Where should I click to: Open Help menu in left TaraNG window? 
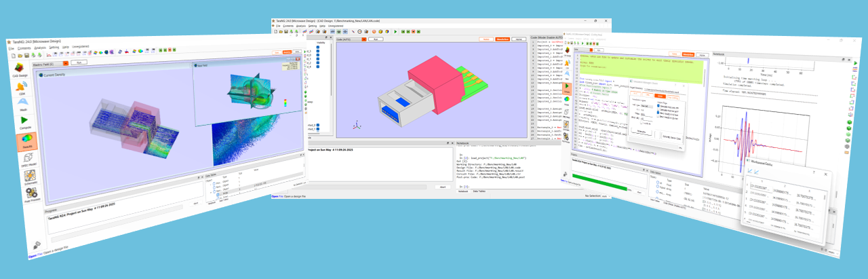pos(66,47)
